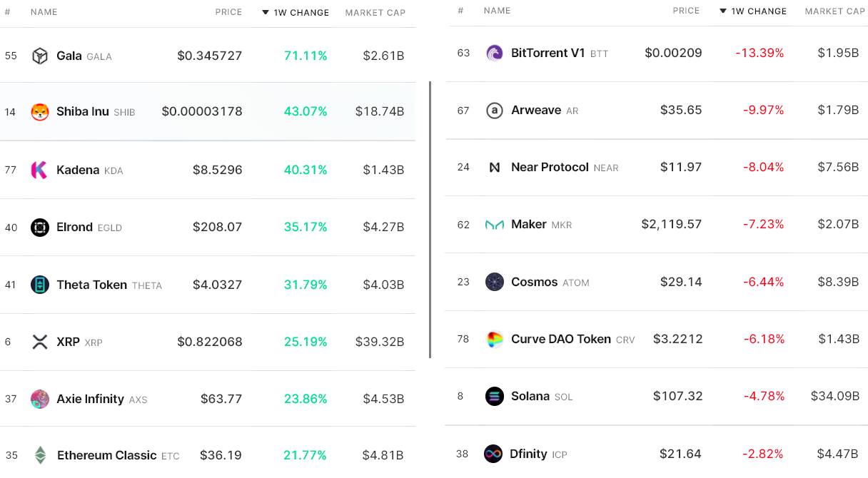Select the Solana coin icon
This screenshot has width=868, height=478.
pos(494,396)
